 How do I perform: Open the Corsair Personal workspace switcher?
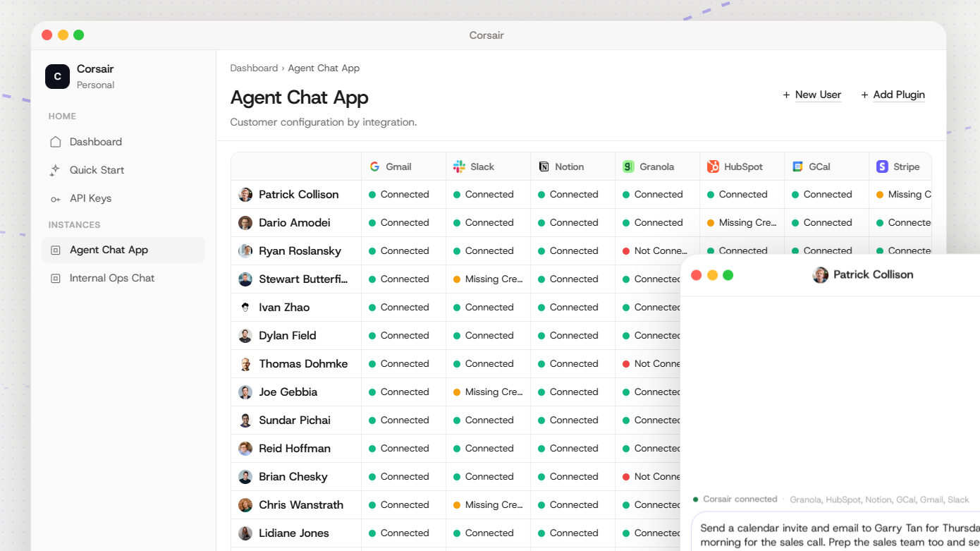point(123,76)
